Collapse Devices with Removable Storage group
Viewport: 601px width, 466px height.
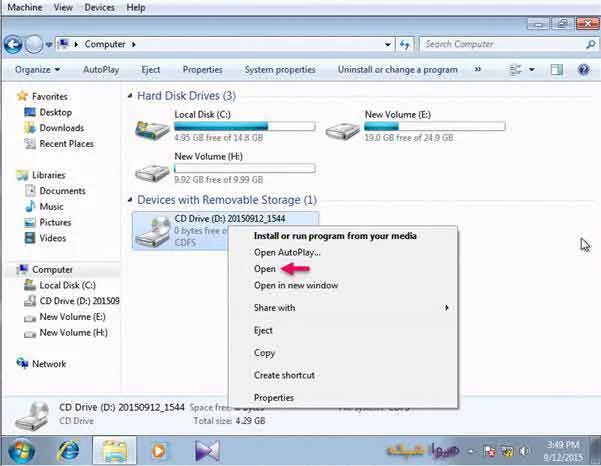130,200
